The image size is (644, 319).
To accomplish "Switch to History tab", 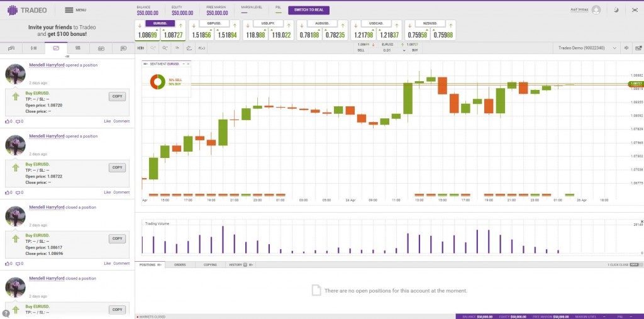I will [x=240, y=265].
